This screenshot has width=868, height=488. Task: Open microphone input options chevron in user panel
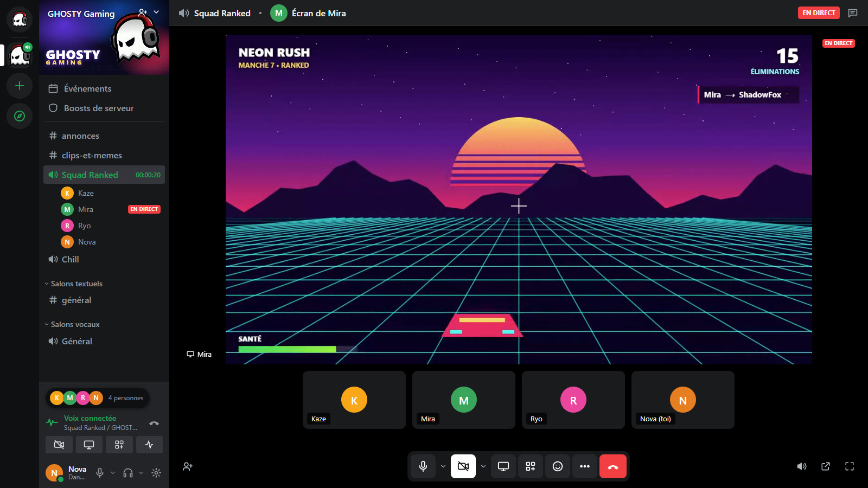[113, 473]
